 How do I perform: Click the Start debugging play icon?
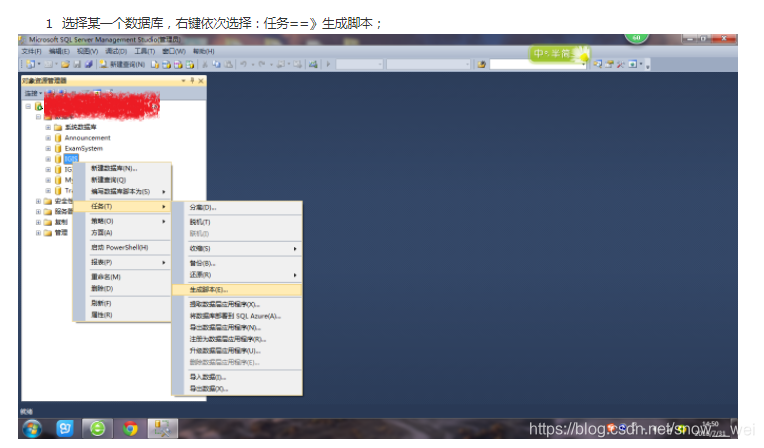(x=328, y=64)
